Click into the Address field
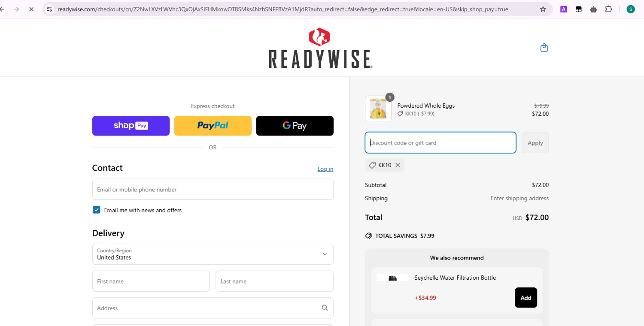 (213, 308)
